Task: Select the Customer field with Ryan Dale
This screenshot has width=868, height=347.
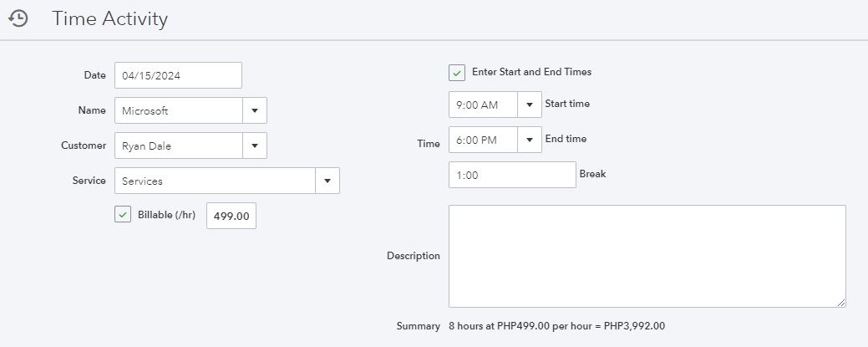Action: [x=179, y=145]
